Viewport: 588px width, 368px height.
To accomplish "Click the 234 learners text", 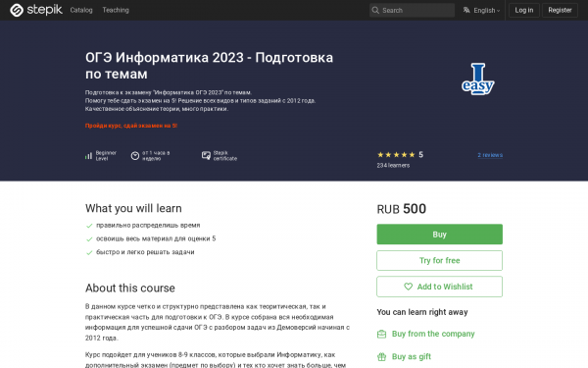I will pyautogui.click(x=393, y=165).
